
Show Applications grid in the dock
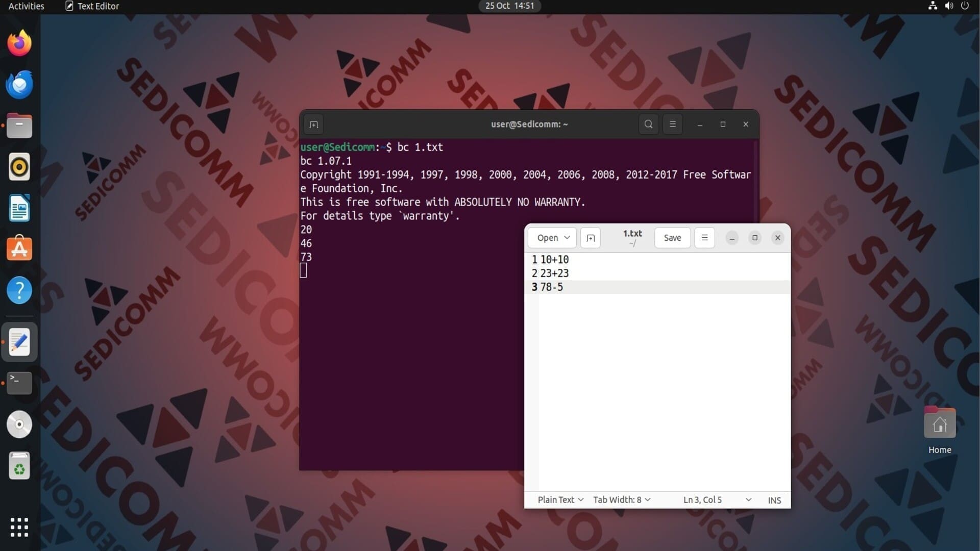pos(19,527)
